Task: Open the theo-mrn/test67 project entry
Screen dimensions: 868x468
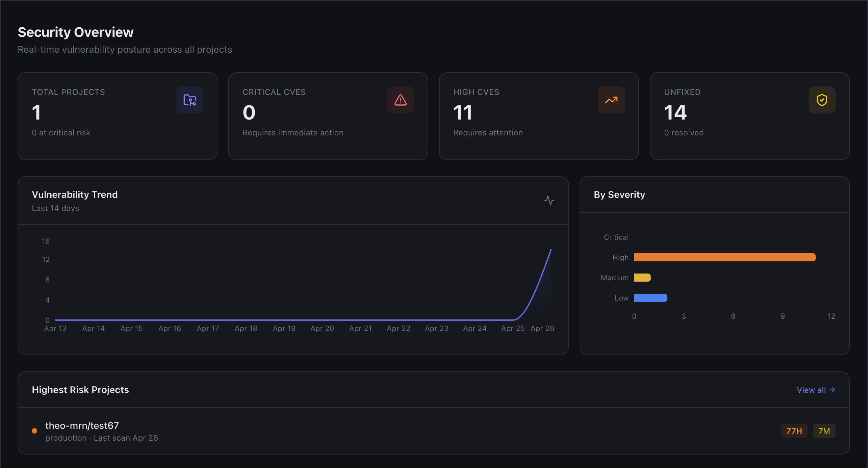Action: [82, 425]
